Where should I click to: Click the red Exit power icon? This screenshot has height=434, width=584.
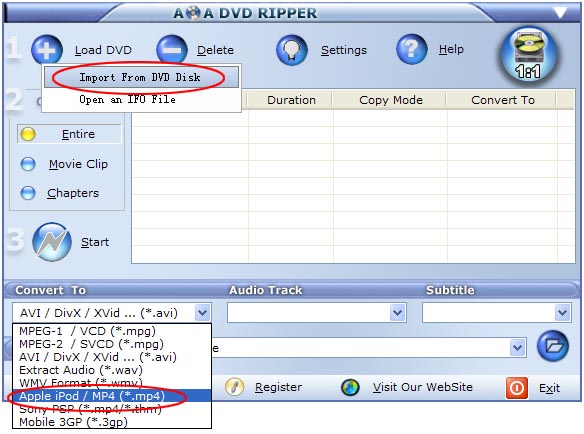517,388
